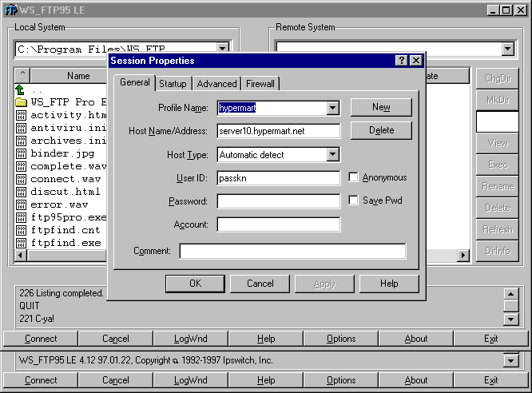
Task: Click into the Password field
Action: pos(278,201)
